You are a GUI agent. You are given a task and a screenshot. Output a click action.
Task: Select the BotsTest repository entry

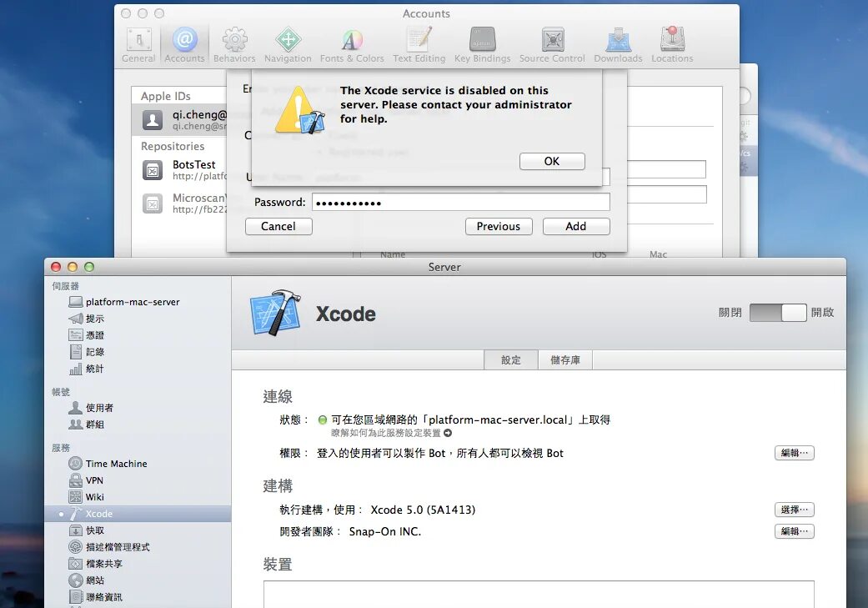[x=179, y=170]
